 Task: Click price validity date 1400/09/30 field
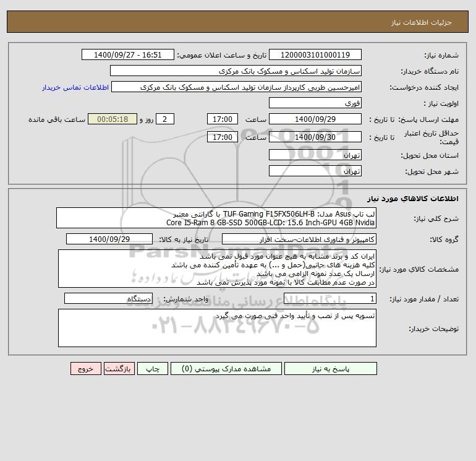[315, 137]
